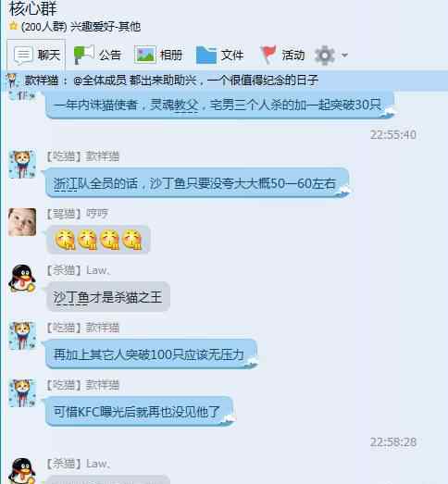Click Law.'s penguin avatar
Screen dimensions: 448x484
pos(22,279)
